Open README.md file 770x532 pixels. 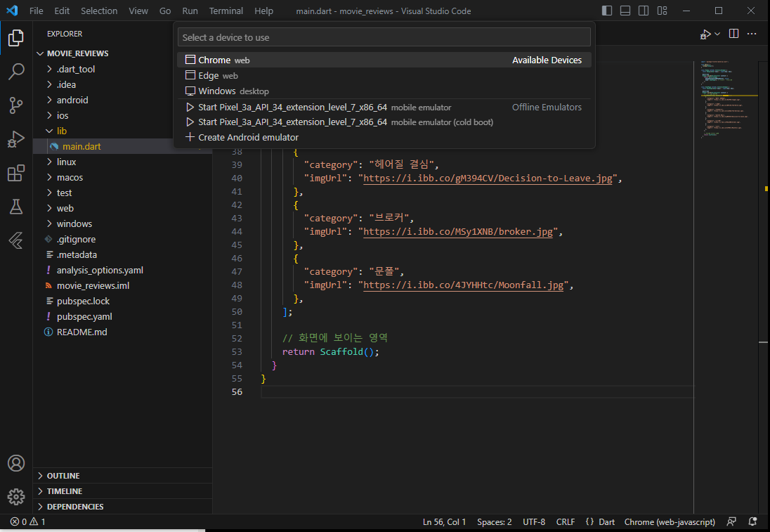tap(123, 332)
